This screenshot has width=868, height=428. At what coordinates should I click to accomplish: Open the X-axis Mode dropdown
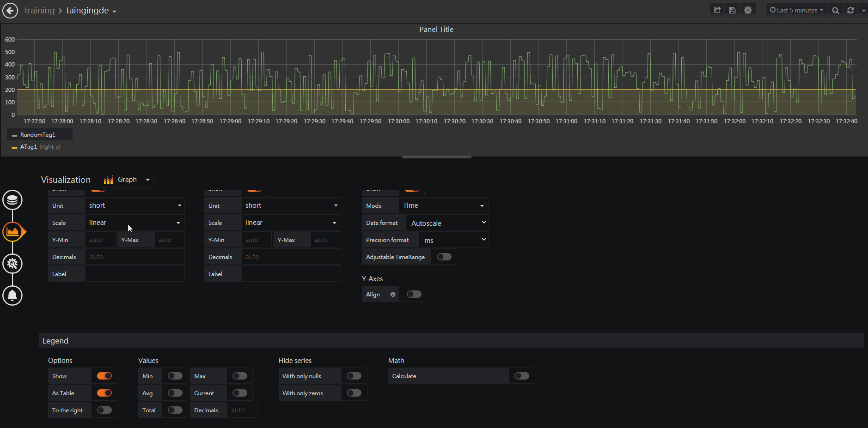[444, 205]
